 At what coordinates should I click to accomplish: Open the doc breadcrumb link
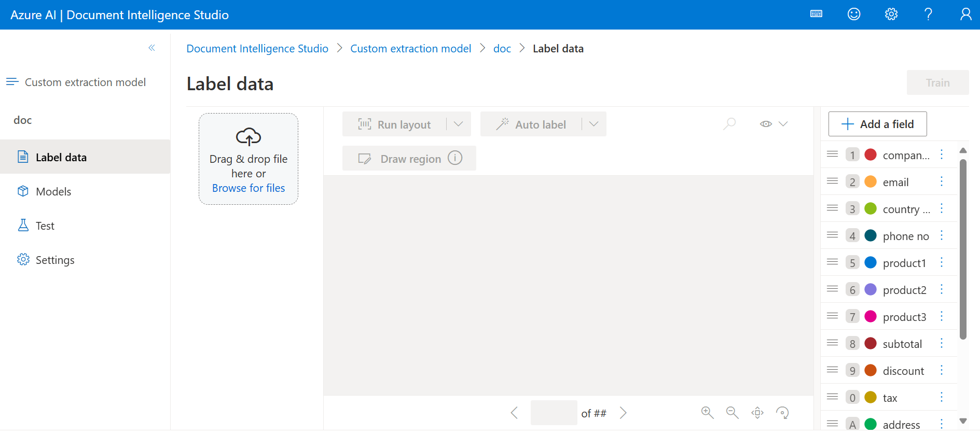(x=502, y=48)
